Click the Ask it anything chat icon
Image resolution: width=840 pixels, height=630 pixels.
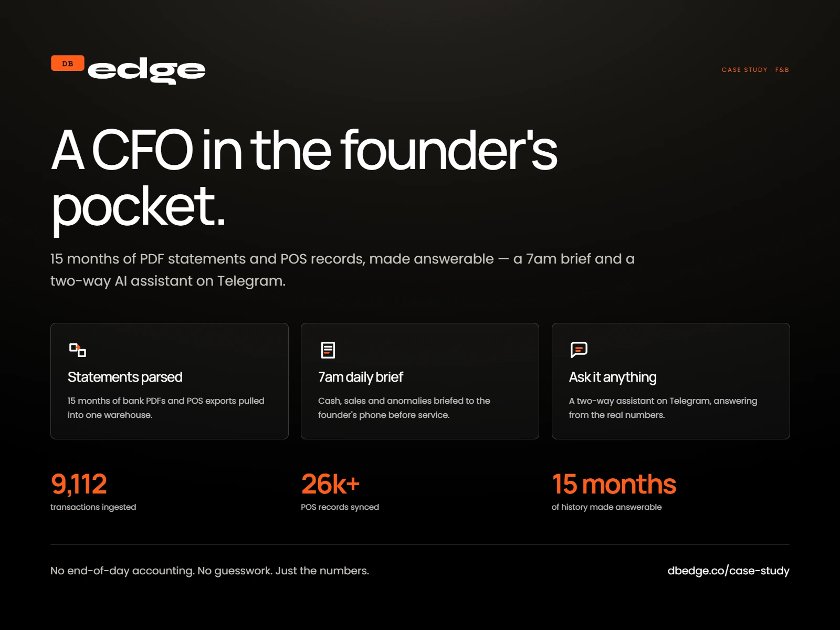(x=579, y=350)
